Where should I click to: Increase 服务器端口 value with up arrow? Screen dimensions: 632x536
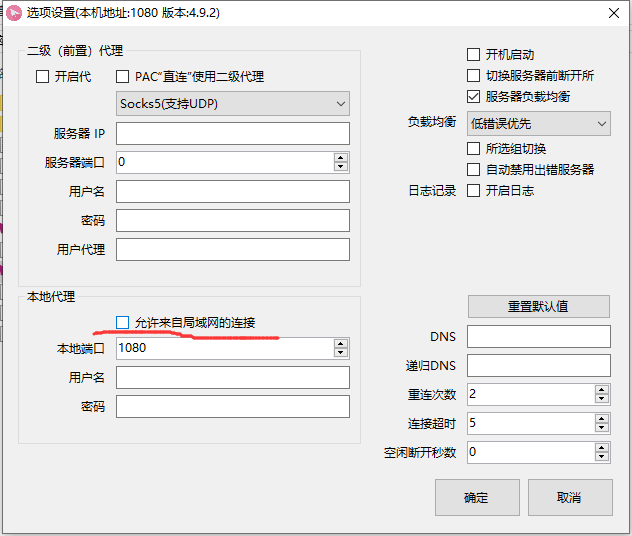341,157
